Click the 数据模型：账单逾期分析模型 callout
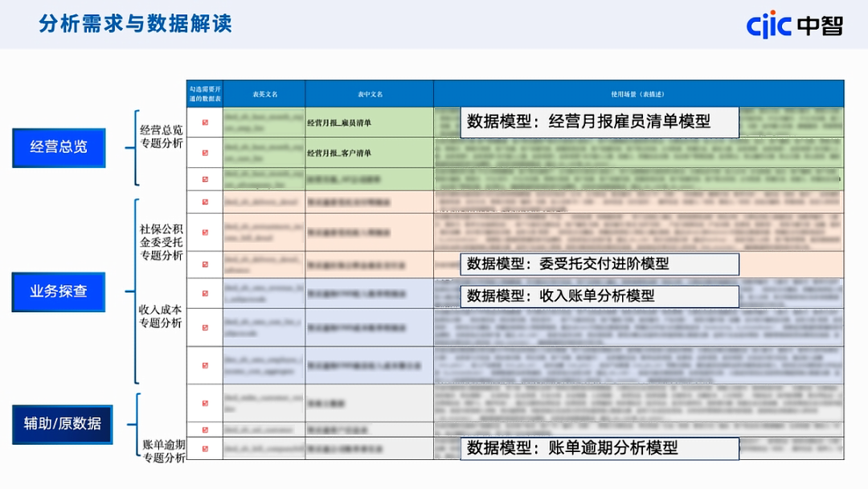The image size is (868, 489). click(x=599, y=449)
